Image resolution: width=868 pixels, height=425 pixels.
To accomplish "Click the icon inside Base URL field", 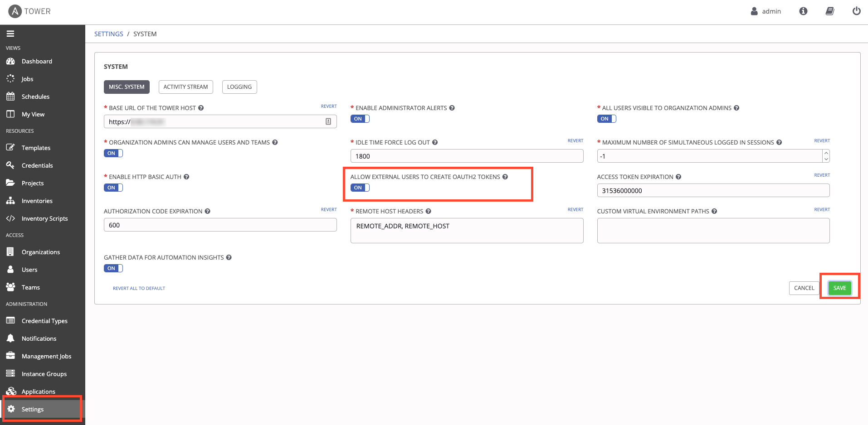I will pyautogui.click(x=328, y=121).
